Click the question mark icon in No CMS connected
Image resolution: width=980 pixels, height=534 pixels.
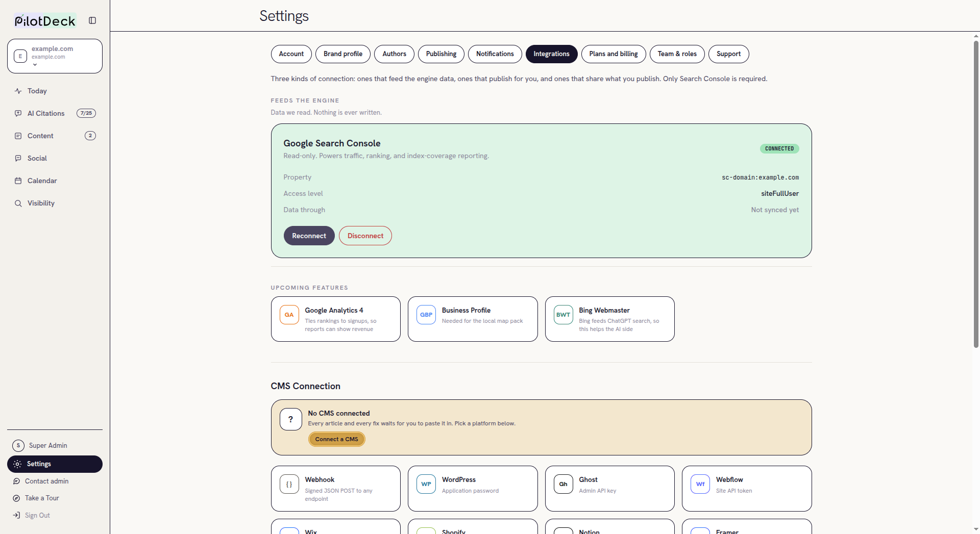coord(291,419)
